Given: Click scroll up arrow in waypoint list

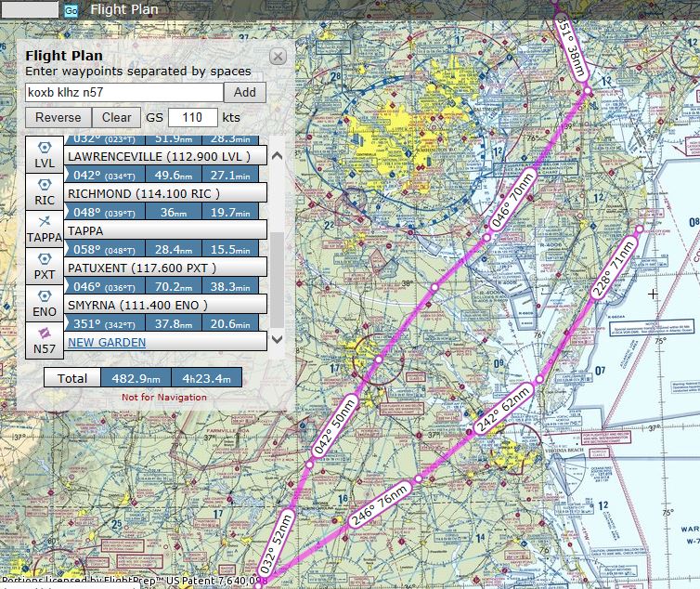Looking at the screenshot, I should pyautogui.click(x=278, y=155).
